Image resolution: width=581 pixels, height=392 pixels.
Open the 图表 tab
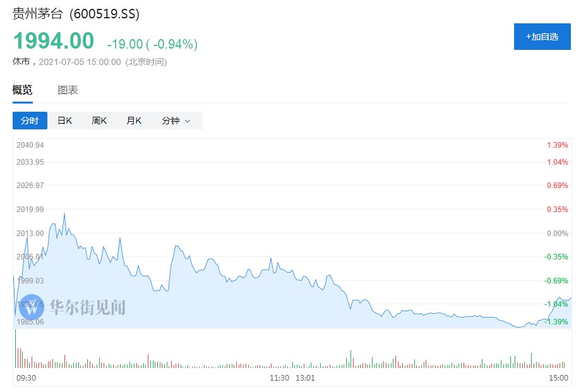click(x=68, y=90)
